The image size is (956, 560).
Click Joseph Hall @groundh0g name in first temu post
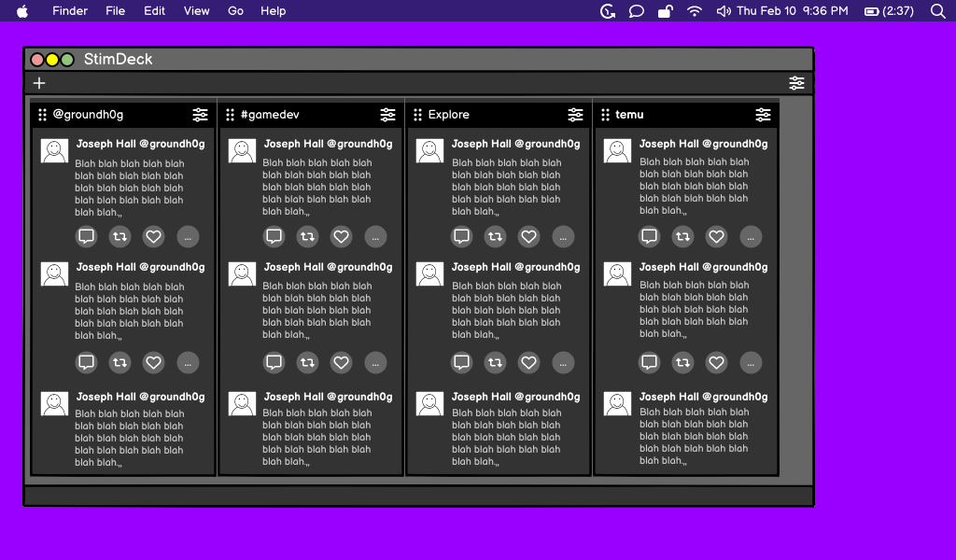pos(703,144)
